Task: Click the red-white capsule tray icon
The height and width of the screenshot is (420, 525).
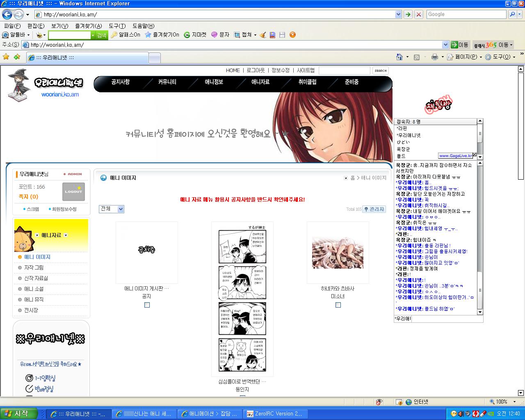Action: tap(483, 413)
